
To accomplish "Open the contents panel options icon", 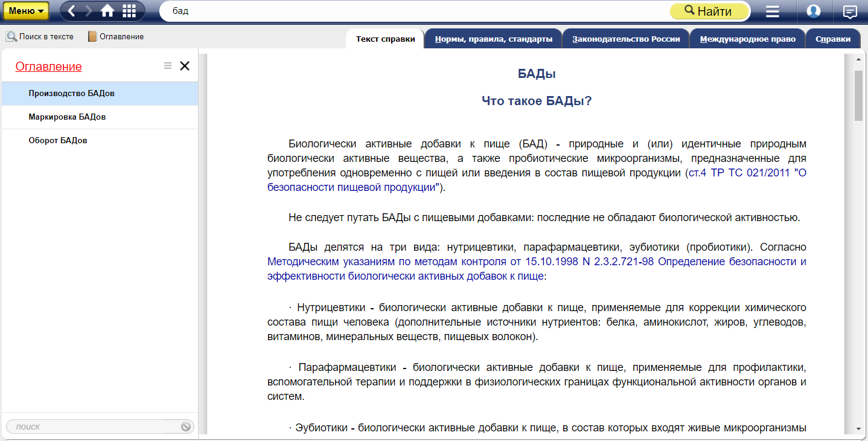I will click(168, 66).
